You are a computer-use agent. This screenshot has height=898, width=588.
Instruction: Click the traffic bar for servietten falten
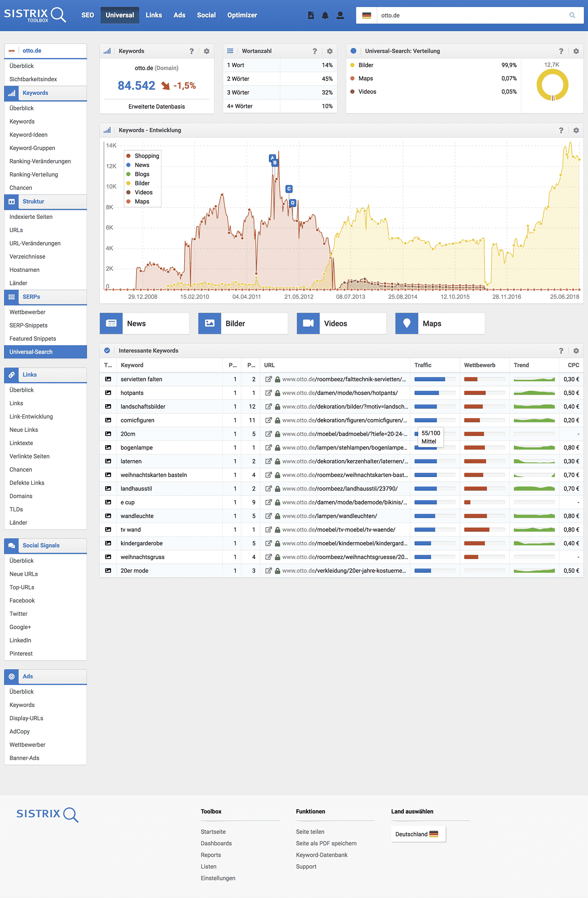(435, 379)
